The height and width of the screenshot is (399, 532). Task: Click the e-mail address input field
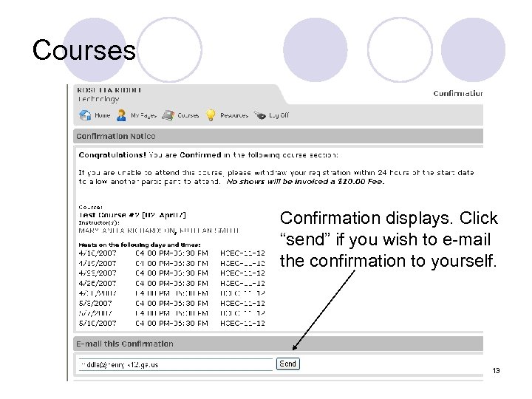[x=176, y=365]
